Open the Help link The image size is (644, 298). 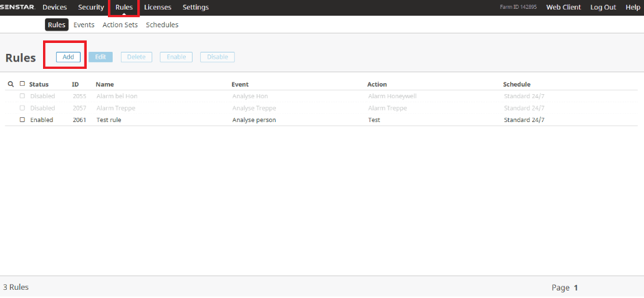(x=632, y=8)
